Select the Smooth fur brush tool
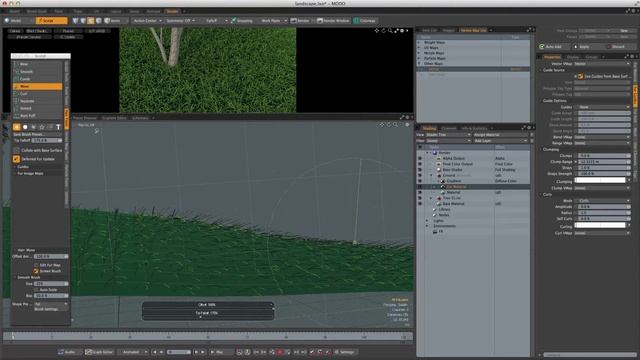640x360 pixels. 37,71
